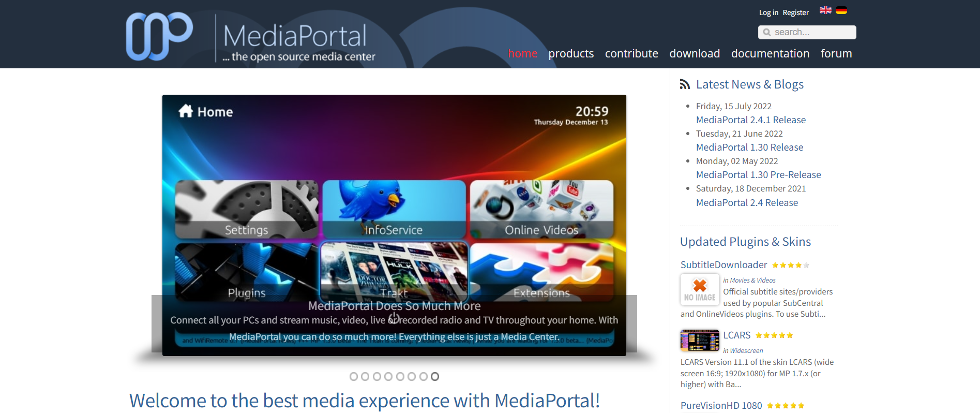980x413 pixels.
Task: Click the Extensions tile in slideshow
Action: click(x=541, y=272)
